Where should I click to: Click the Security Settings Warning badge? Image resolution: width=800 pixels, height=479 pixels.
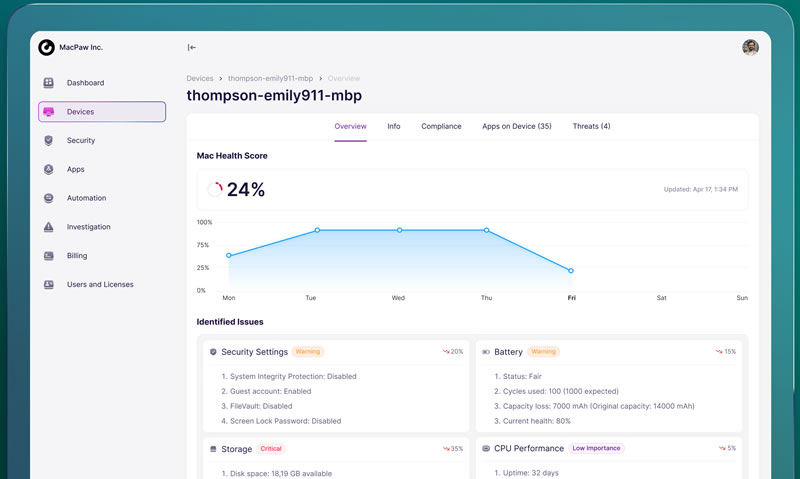pos(308,351)
